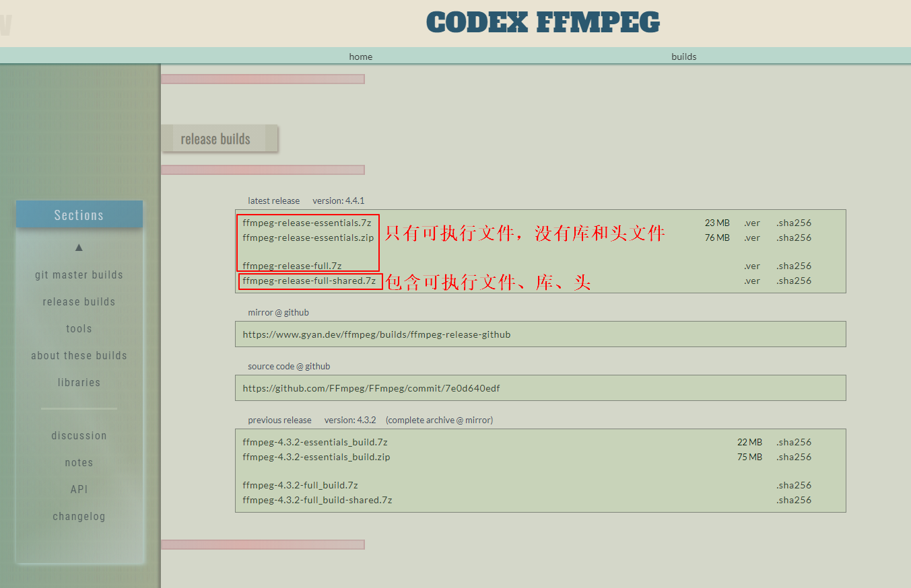Open .sha256 for release-full-shared.7z
This screenshot has height=588, width=911.
(x=794, y=281)
